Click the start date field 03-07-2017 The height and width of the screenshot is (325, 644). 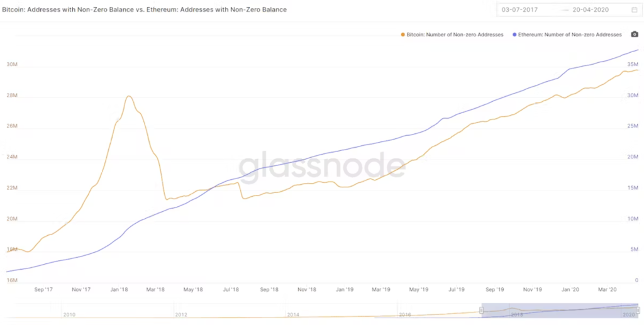coord(521,10)
